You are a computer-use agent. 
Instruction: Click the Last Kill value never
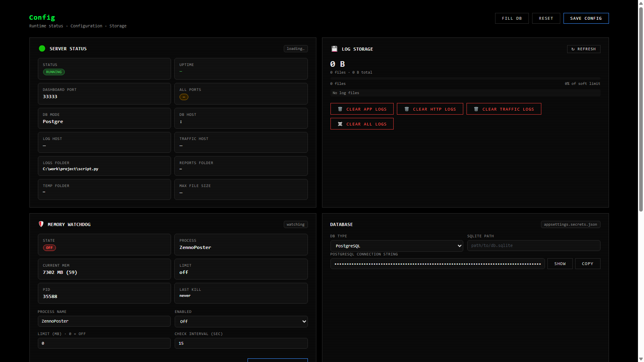[185, 296]
